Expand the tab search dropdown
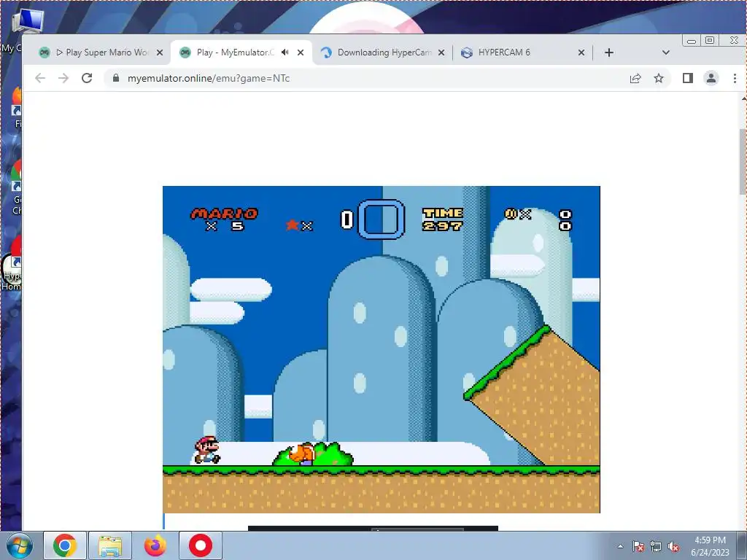Image resolution: width=747 pixels, height=560 pixels. pos(666,52)
